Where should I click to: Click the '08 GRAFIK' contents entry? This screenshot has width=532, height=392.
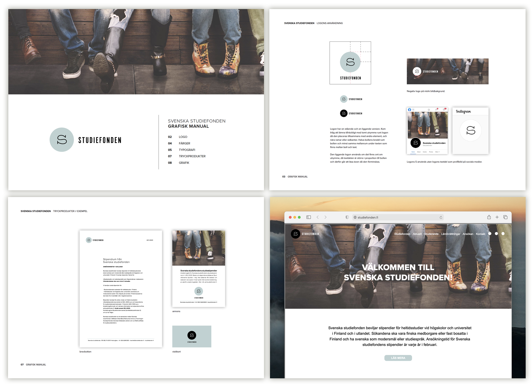(179, 163)
